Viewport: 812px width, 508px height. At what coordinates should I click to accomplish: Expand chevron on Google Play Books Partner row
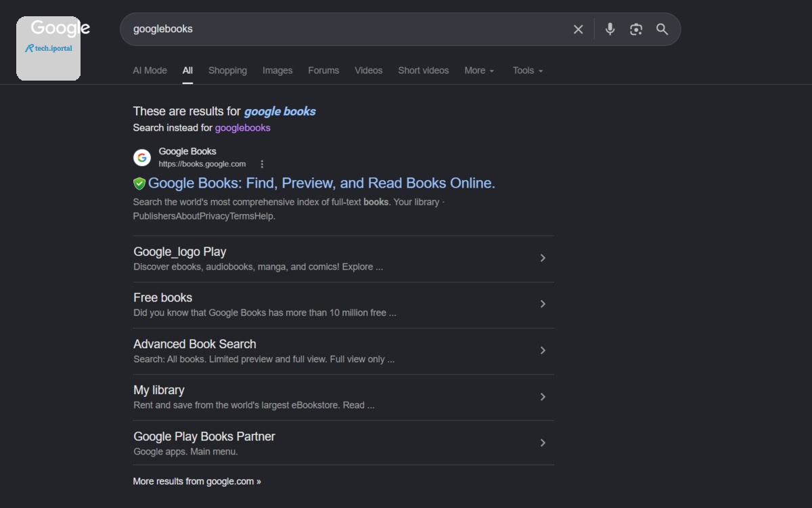pyautogui.click(x=543, y=443)
